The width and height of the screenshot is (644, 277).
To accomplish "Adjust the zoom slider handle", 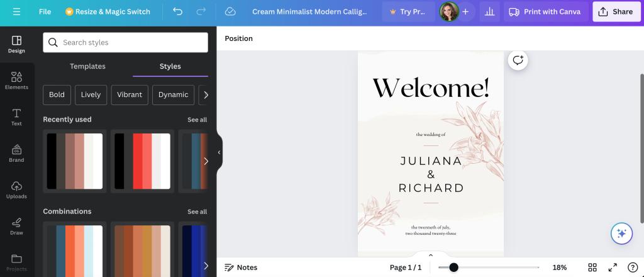I will (x=453, y=268).
